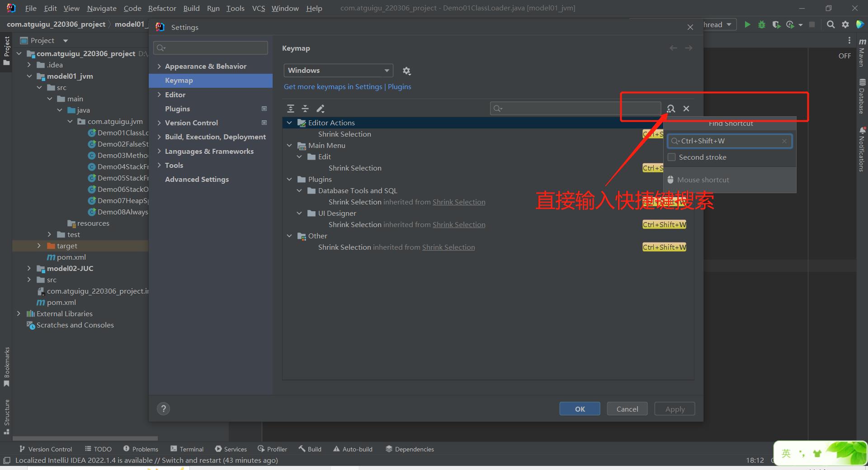Screen dimensions: 868x470
Task: Open the Structure tool window
Action: coord(6,417)
